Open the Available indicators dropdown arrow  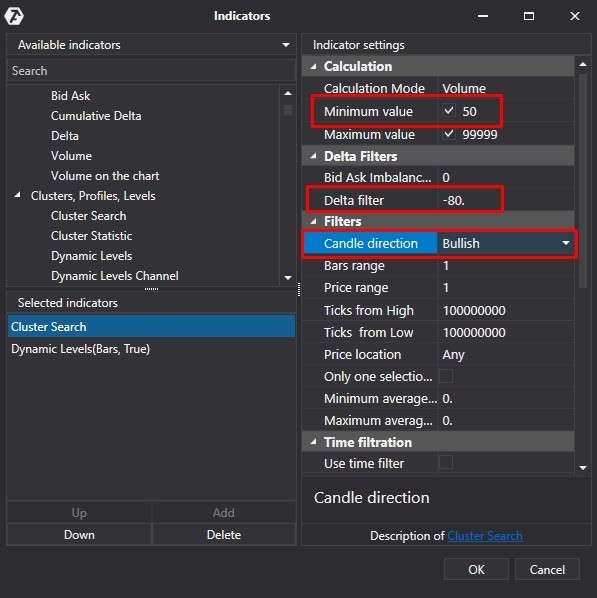pyautogui.click(x=285, y=45)
